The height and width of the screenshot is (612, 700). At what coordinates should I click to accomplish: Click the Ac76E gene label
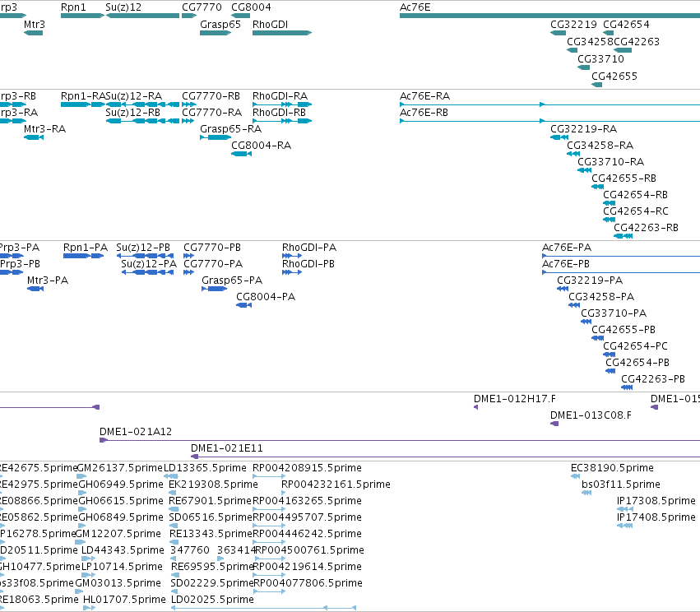(x=415, y=7)
